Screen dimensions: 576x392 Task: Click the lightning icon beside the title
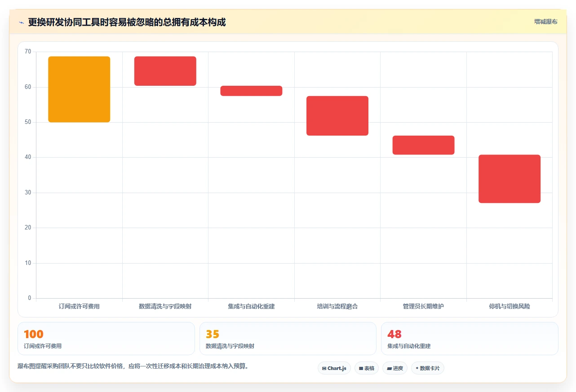[x=21, y=22]
